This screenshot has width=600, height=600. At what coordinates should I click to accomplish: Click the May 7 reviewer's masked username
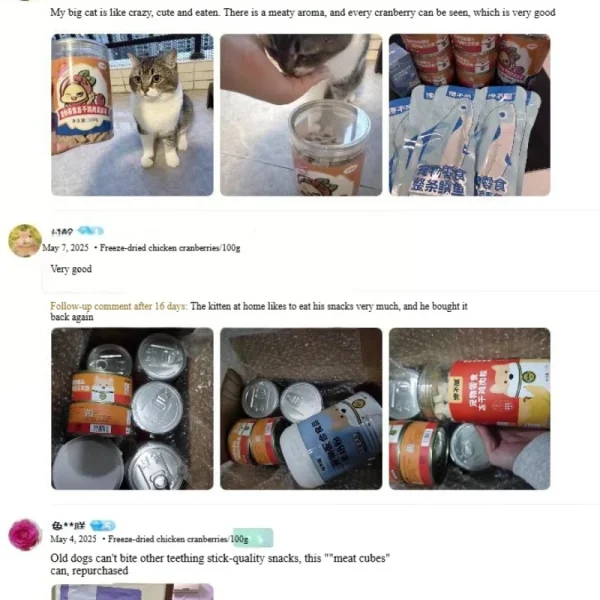click(62, 232)
